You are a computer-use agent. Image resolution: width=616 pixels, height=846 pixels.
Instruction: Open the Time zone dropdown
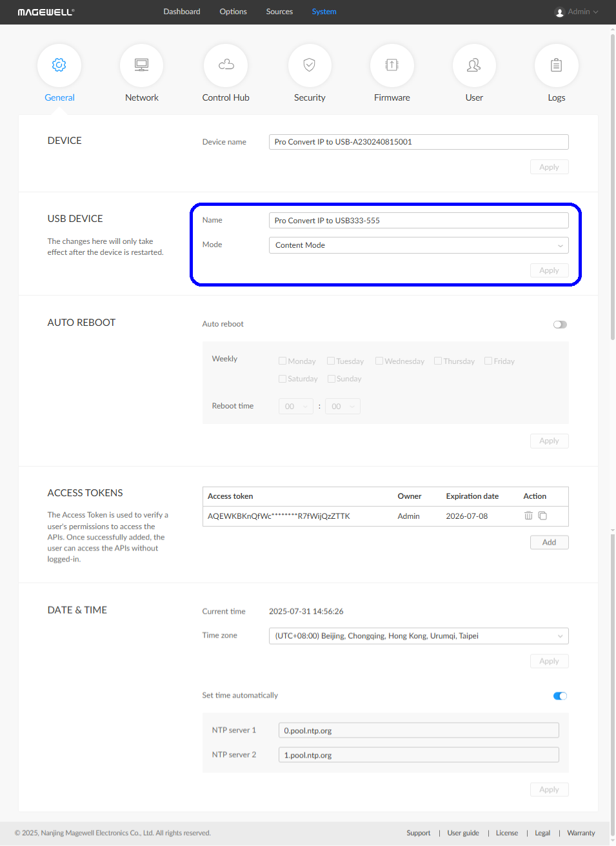[419, 636]
